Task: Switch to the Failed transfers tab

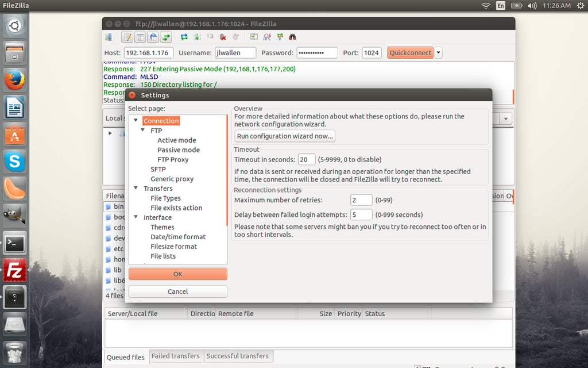Action: [176, 355]
